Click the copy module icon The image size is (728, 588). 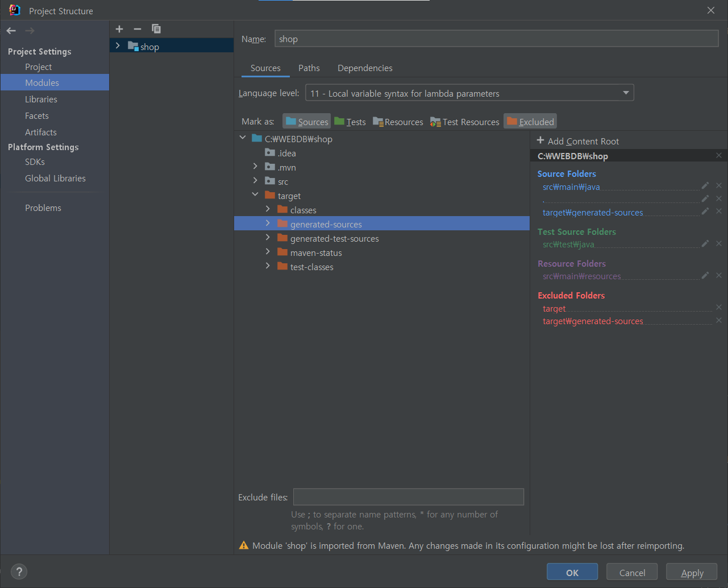click(x=156, y=29)
